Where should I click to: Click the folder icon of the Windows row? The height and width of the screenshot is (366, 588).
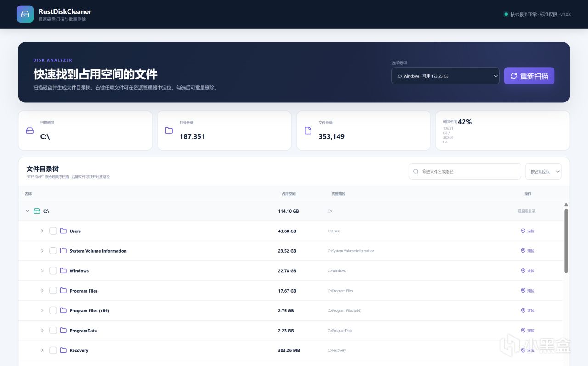click(x=63, y=270)
